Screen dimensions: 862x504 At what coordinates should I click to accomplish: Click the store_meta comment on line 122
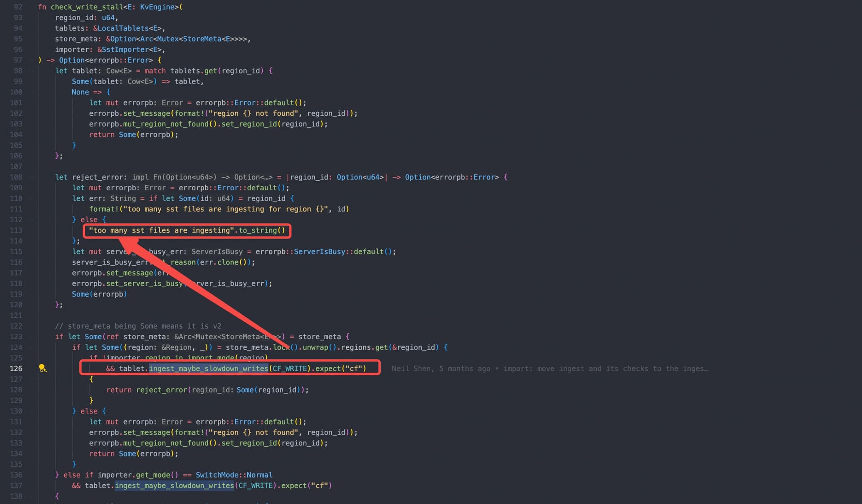point(138,326)
